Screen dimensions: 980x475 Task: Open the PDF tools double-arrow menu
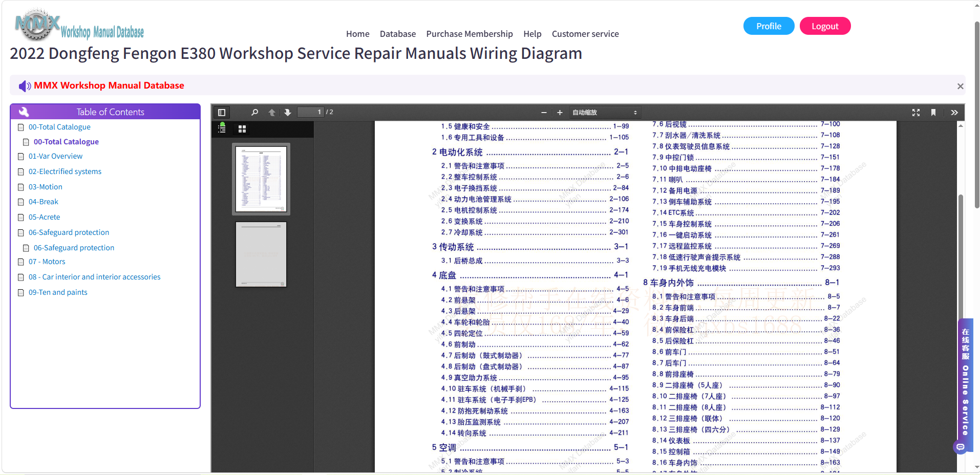pos(954,112)
